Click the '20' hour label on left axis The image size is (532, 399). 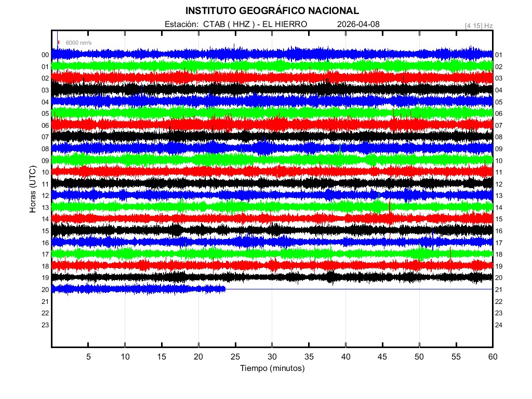coord(45,290)
